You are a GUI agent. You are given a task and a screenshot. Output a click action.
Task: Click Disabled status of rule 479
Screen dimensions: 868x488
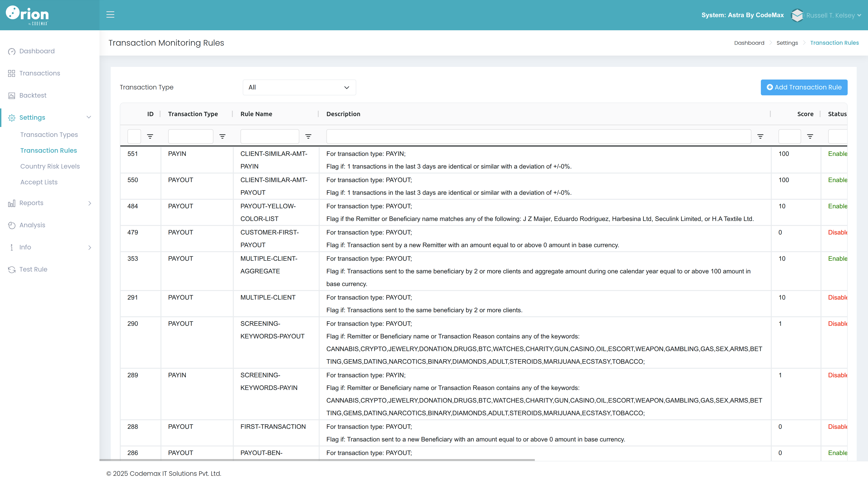tap(838, 232)
